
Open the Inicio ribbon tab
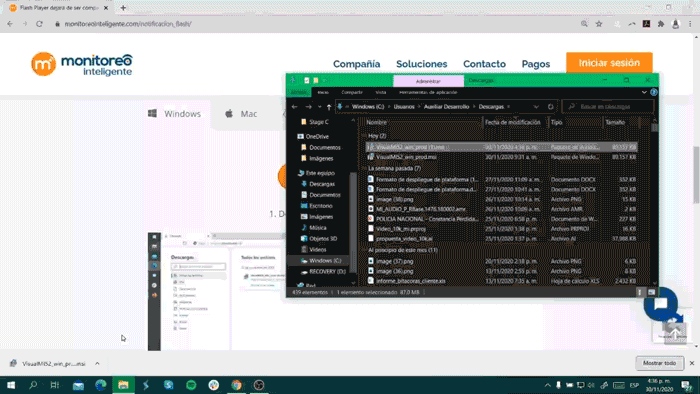323,92
